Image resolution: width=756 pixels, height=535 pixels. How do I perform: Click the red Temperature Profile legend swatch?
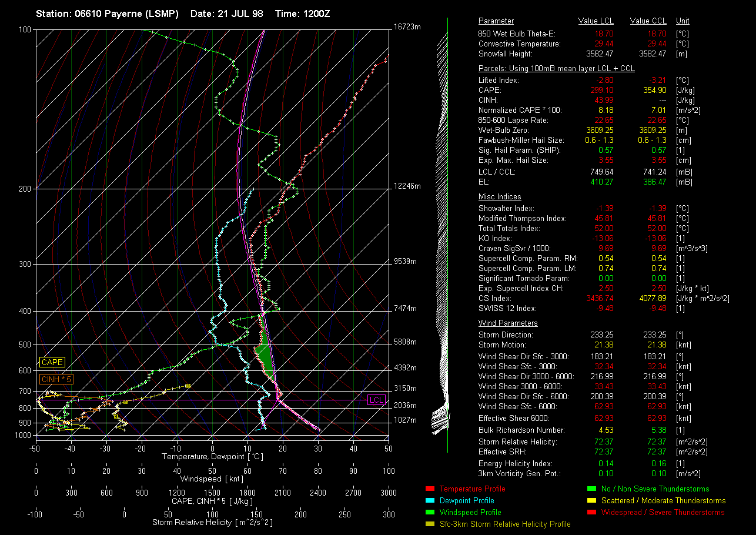[x=429, y=489]
